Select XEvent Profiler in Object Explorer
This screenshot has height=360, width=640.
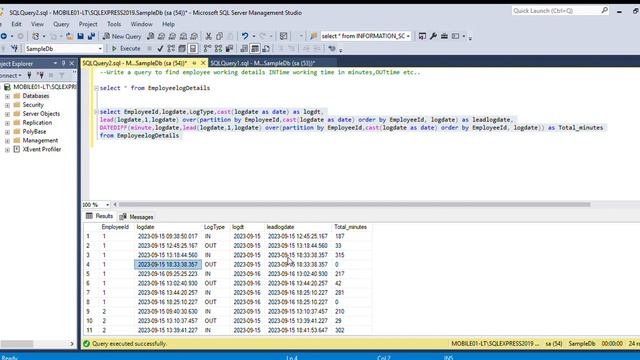pos(42,150)
